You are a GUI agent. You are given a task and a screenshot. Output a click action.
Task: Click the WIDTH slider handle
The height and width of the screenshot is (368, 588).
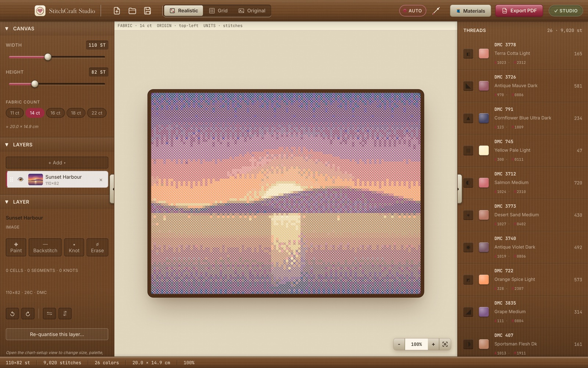tap(48, 57)
